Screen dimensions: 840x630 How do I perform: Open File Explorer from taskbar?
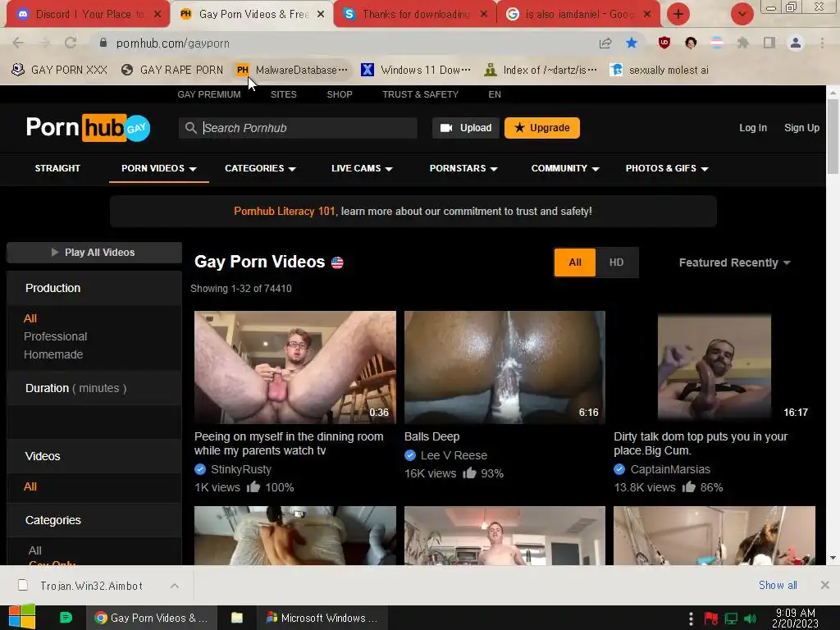(237, 618)
